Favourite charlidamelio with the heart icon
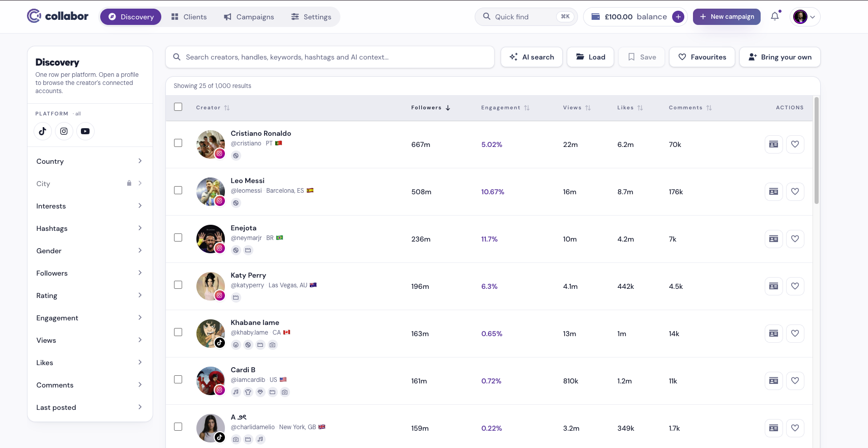 click(x=795, y=428)
